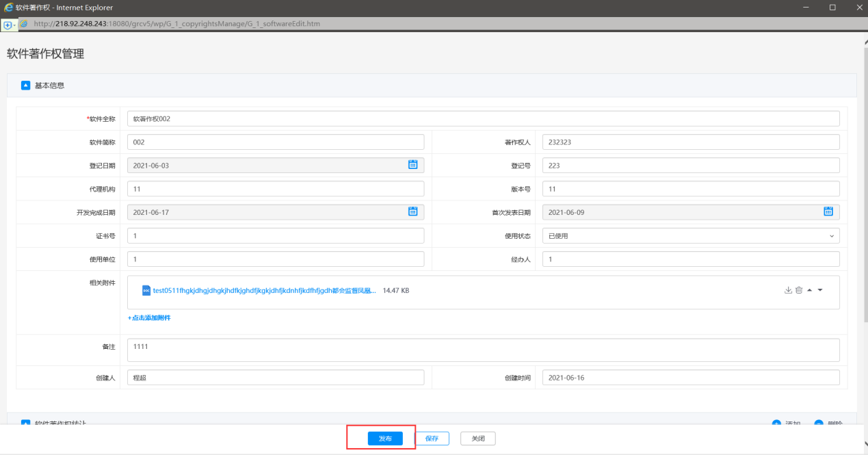
Task: Focus the 备注 text area
Action: [x=483, y=350]
